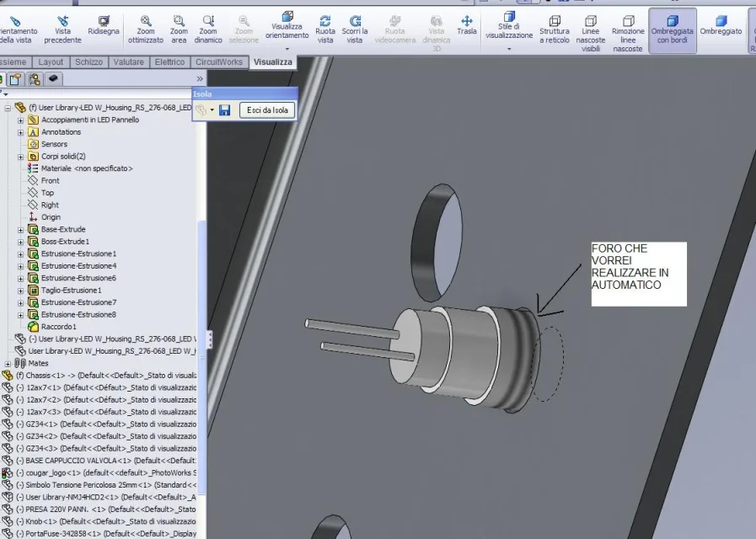Select Zoom ottimizzato

[146, 29]
